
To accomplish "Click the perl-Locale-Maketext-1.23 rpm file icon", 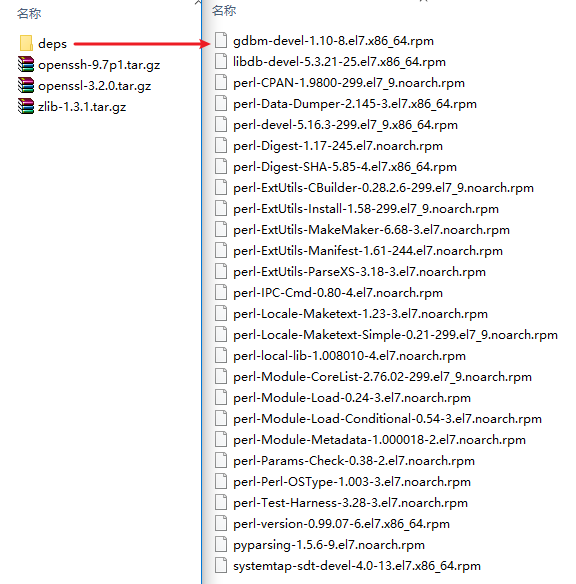I will pyautogui.click(x=221, y=313).
